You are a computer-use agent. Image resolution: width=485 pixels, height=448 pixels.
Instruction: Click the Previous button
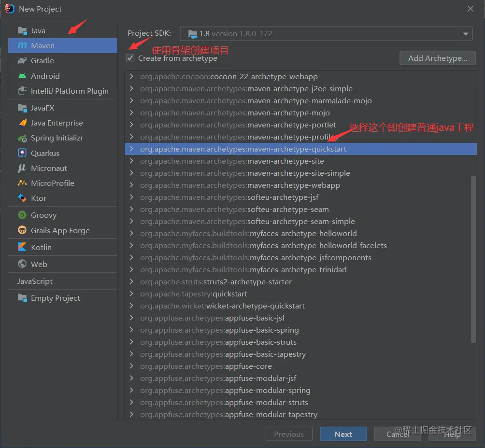289,434
